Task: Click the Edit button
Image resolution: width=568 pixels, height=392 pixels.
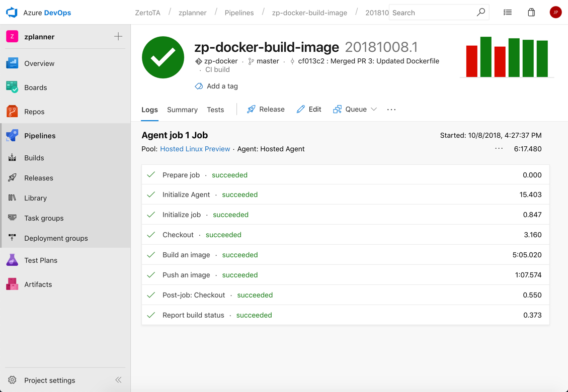Action: [x=308, y=110]
